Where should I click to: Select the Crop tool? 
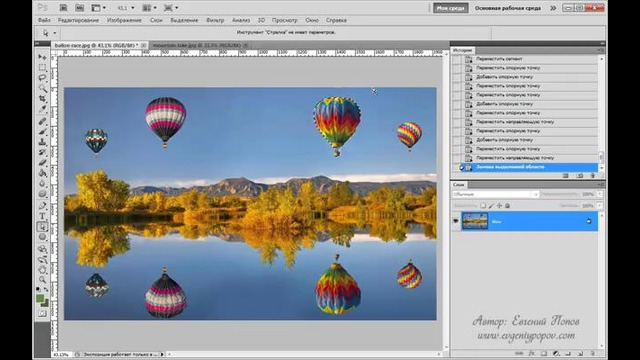(42, 99)
